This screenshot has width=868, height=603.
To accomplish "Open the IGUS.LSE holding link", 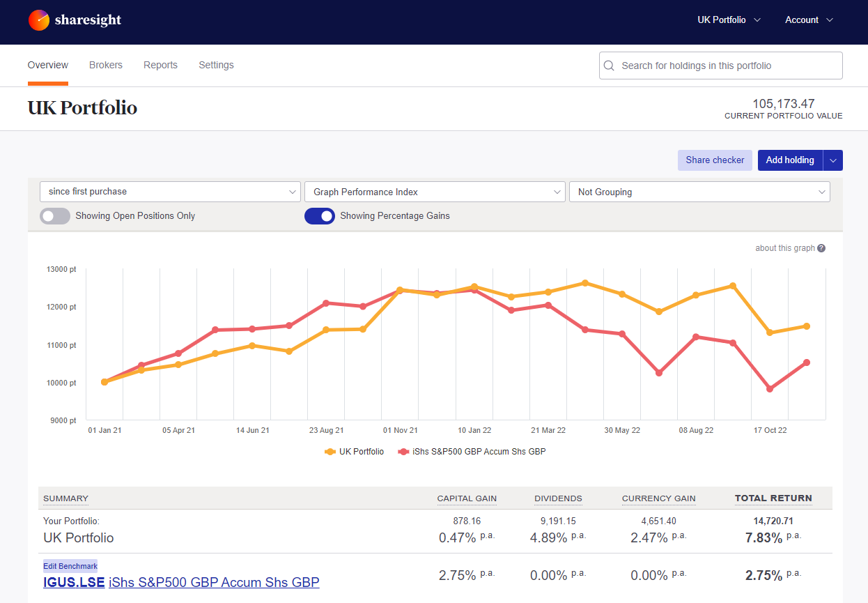I will tap(74, 582).
